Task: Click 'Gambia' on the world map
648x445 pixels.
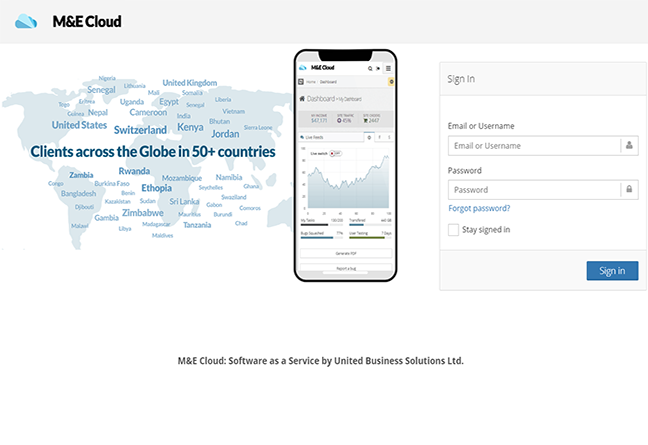Action: (107, 218)
